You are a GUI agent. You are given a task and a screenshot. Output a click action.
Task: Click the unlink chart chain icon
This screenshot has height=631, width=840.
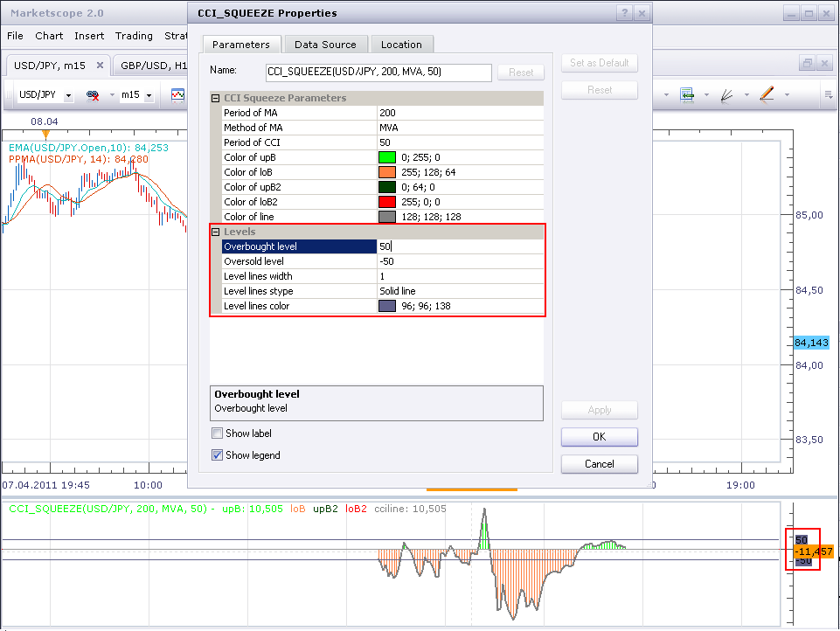coord(93,95)
